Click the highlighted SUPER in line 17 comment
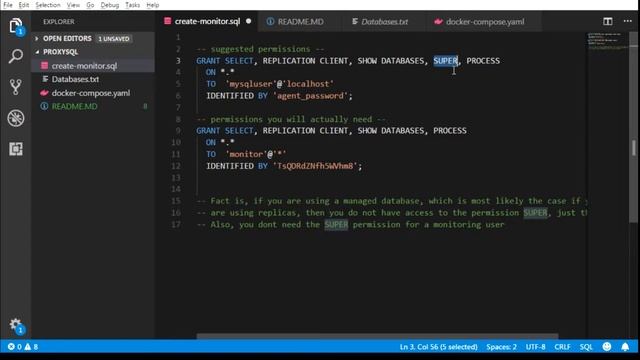 (336, 224)
